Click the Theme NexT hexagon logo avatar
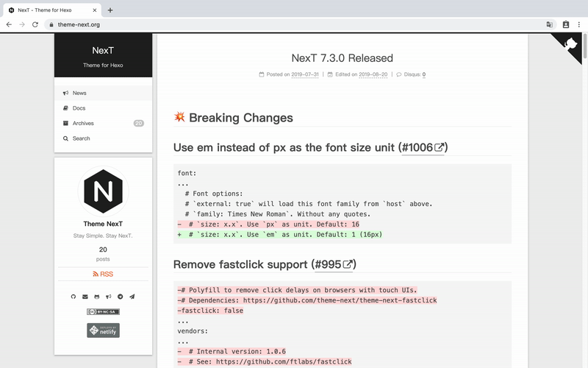The height and width of the screenshot is (368, 588). pos(103,191)
